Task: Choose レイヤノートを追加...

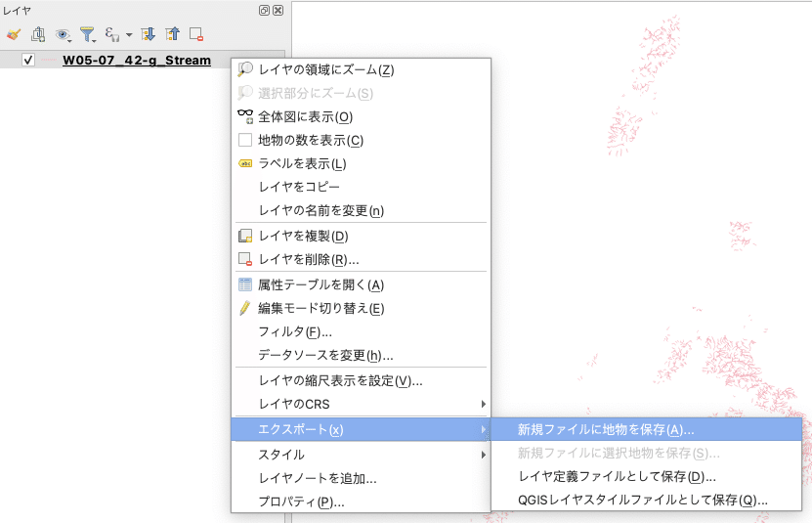Action: [x=361, y=478]
